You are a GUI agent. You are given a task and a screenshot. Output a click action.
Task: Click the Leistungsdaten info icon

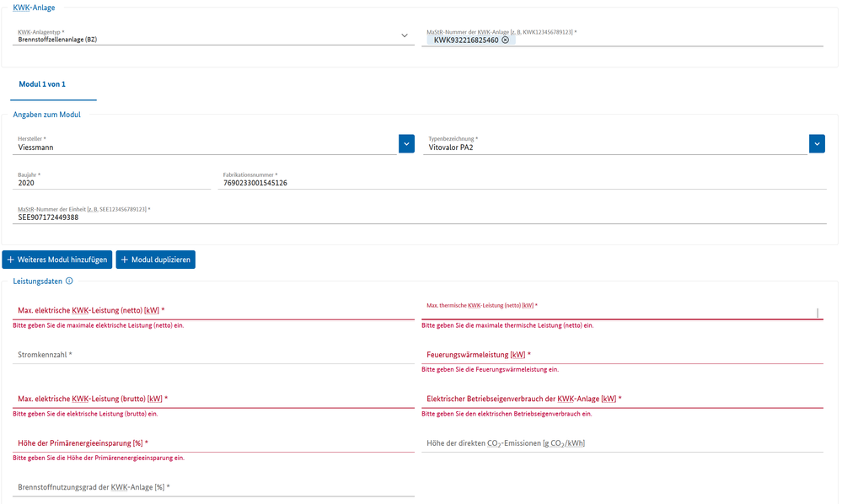tap(69, 281)
